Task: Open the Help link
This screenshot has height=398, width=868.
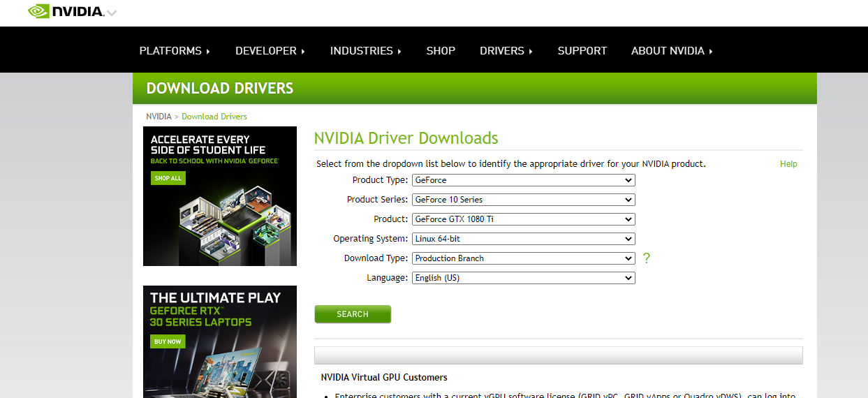Action: click(x=788, y=164)
